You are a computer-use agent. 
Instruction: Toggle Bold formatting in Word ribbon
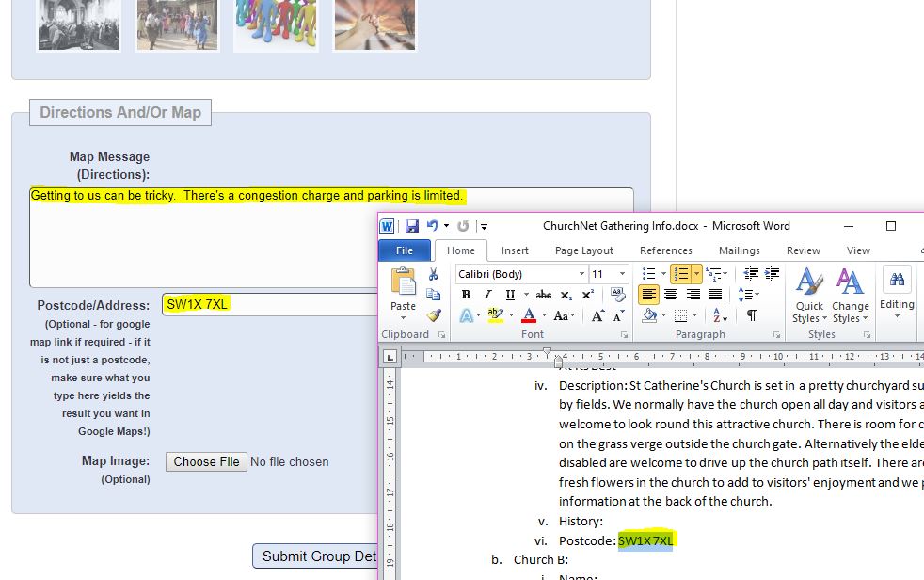pos(466,295)
